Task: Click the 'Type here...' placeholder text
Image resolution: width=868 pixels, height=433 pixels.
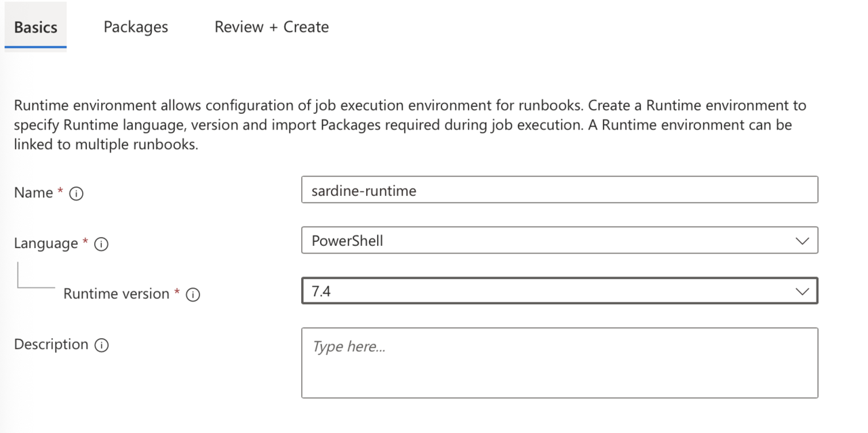Action: click(x=349, y=347)
